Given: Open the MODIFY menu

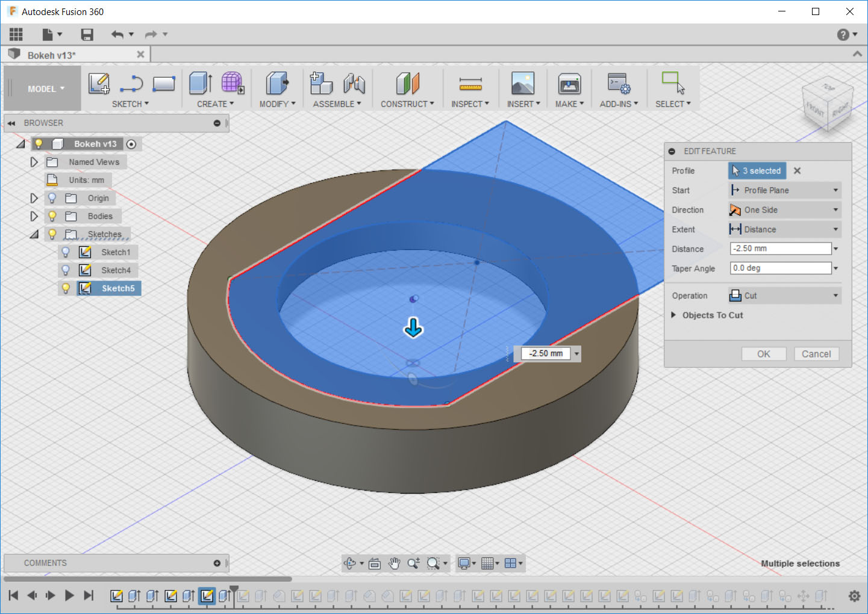Looking at the screenshot, I should (x=278, y=104).
